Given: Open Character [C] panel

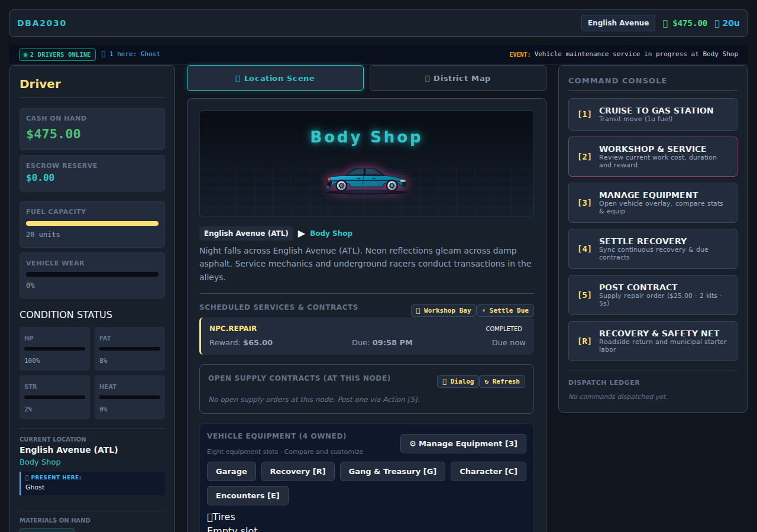Looking at the screenshot, I should tap(489, 471).
